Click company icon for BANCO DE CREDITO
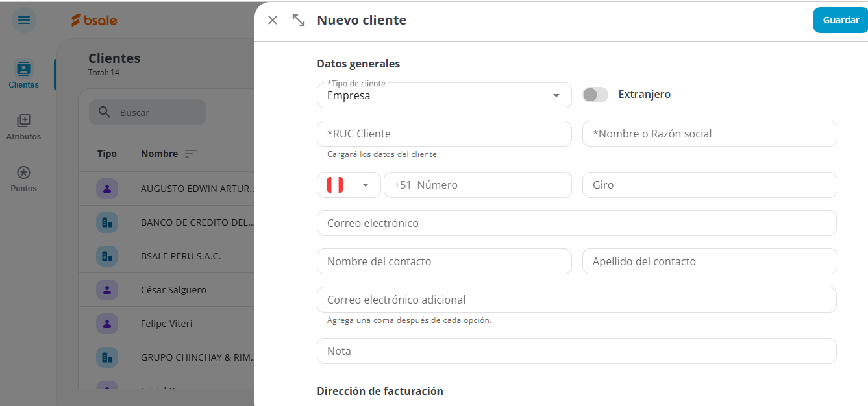Viewport: 868px width, 406px height. pos(107,222)
